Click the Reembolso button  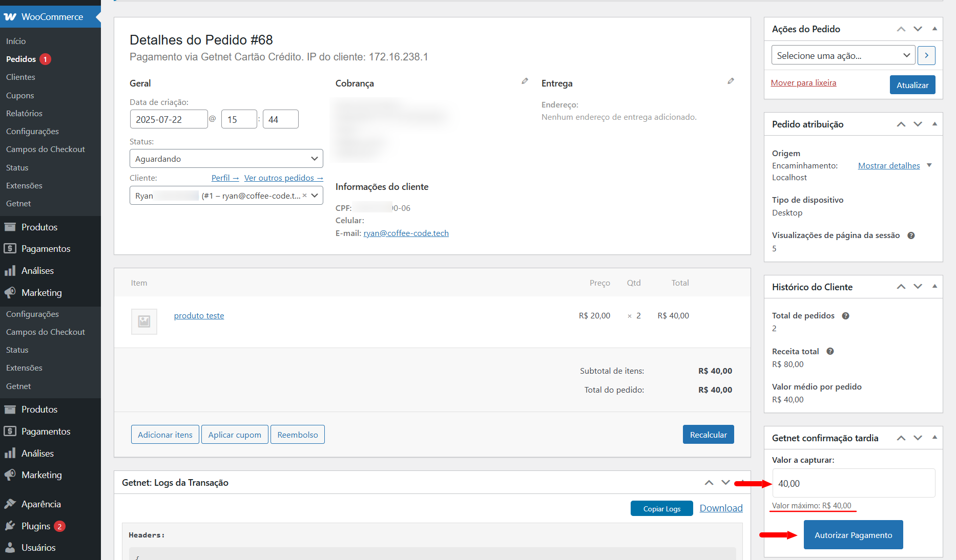(298, 435)
